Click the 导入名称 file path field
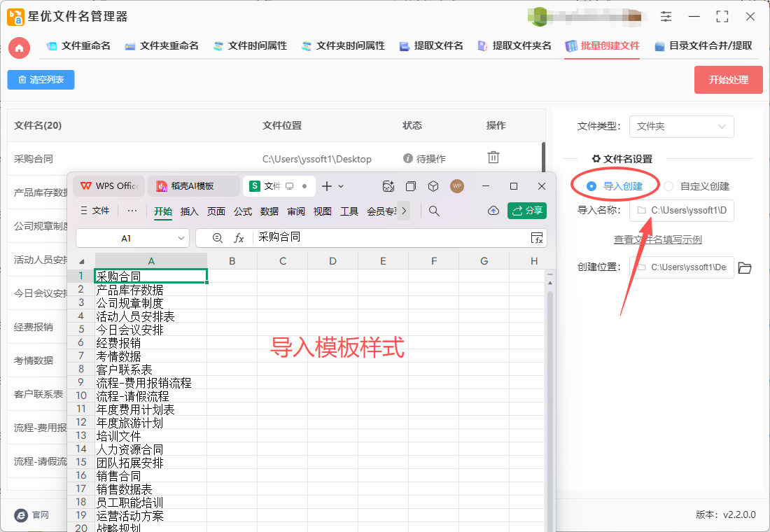The image size is (770, 532). click(681, 210)
